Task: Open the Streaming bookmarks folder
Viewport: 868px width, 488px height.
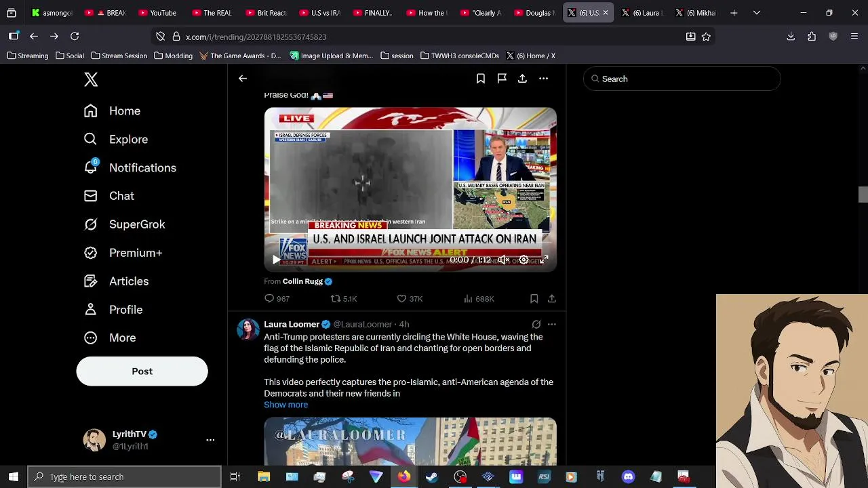Action: tap(28, 56)
